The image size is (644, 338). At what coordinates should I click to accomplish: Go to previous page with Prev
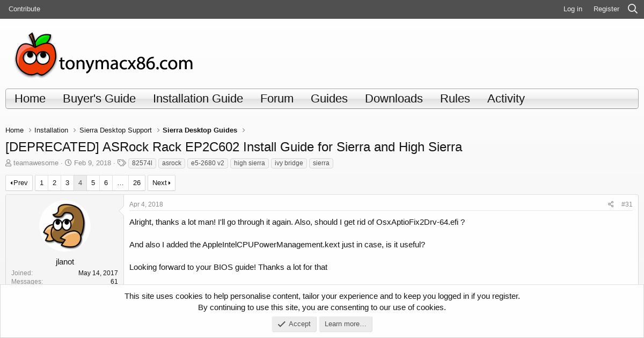coord(19,183)
